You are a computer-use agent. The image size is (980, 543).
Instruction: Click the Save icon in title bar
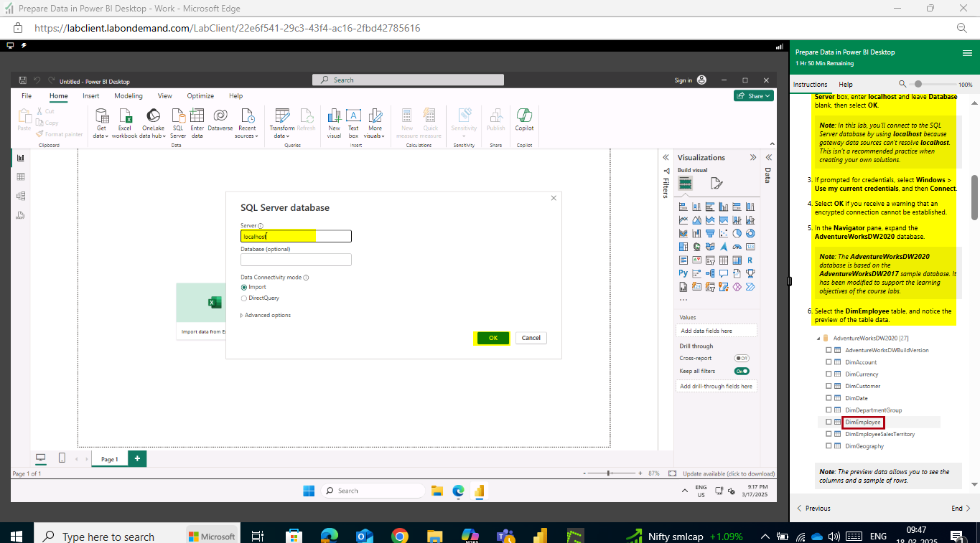click(23, 80)
